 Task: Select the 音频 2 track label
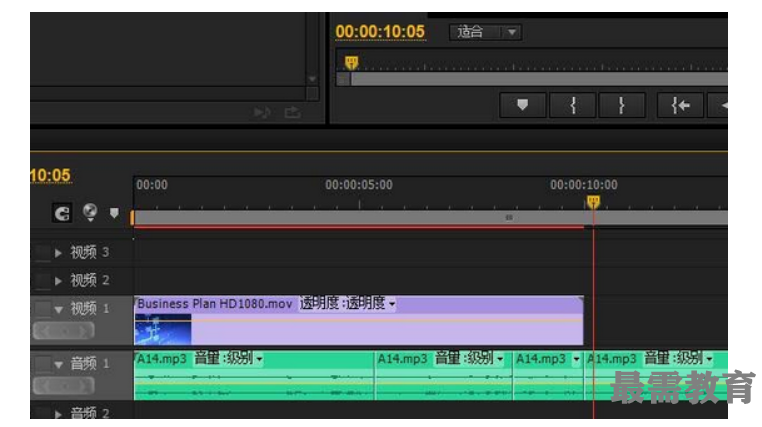point(89,413)
